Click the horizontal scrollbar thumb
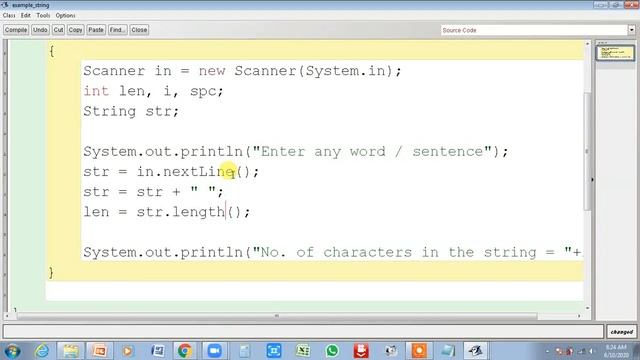This screenshot has height=360, width=640. pyautogui.click(x=277, y=316)
